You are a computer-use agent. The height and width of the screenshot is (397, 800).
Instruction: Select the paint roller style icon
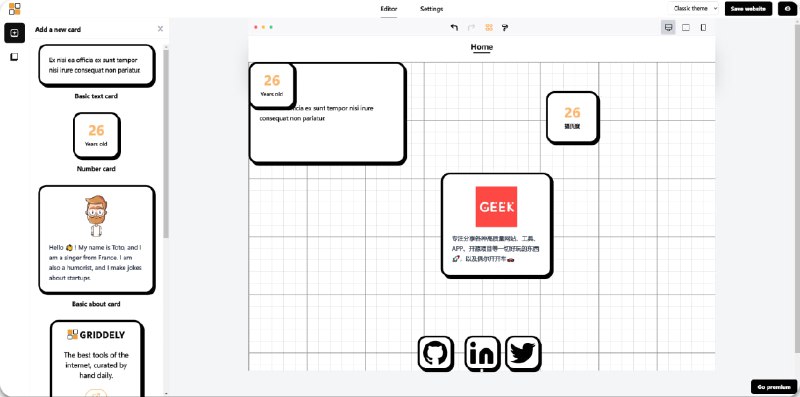[x=505, y=28]
